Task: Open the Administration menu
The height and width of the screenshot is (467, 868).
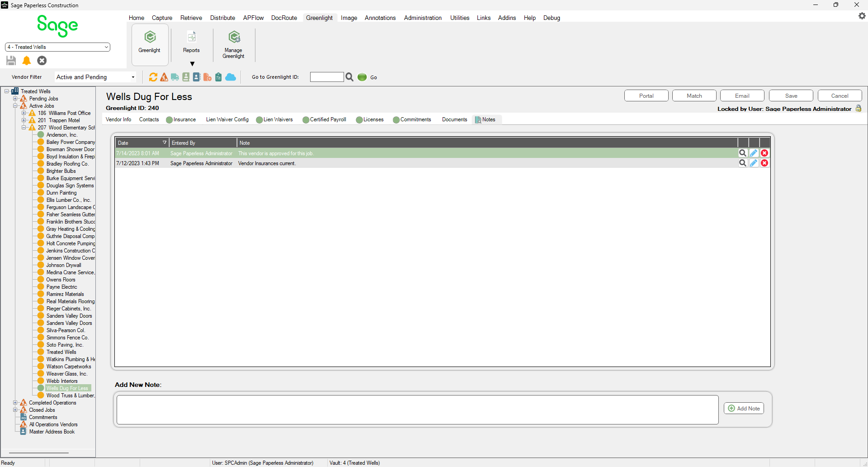Action: point(423,18)
